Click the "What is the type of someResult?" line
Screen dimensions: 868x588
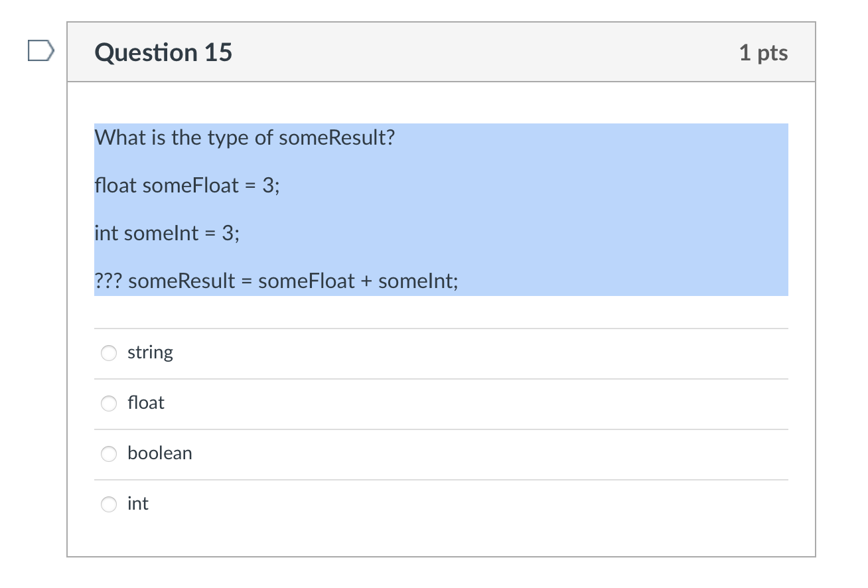(244, 138)
